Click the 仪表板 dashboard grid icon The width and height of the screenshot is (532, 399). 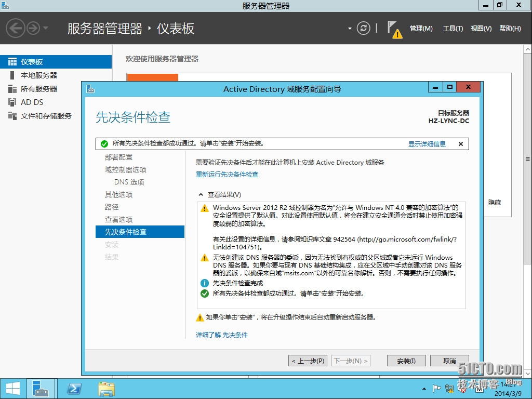point(12,62)
